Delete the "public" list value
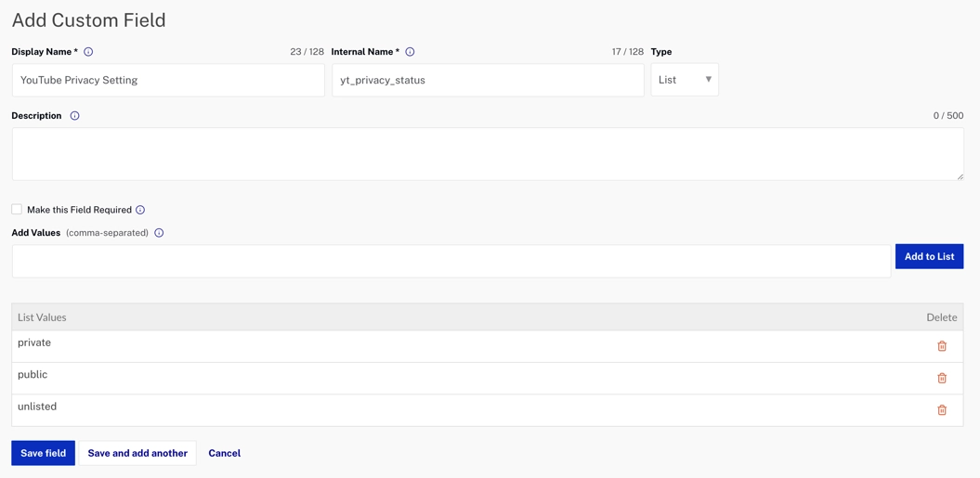 click(941, 378)
